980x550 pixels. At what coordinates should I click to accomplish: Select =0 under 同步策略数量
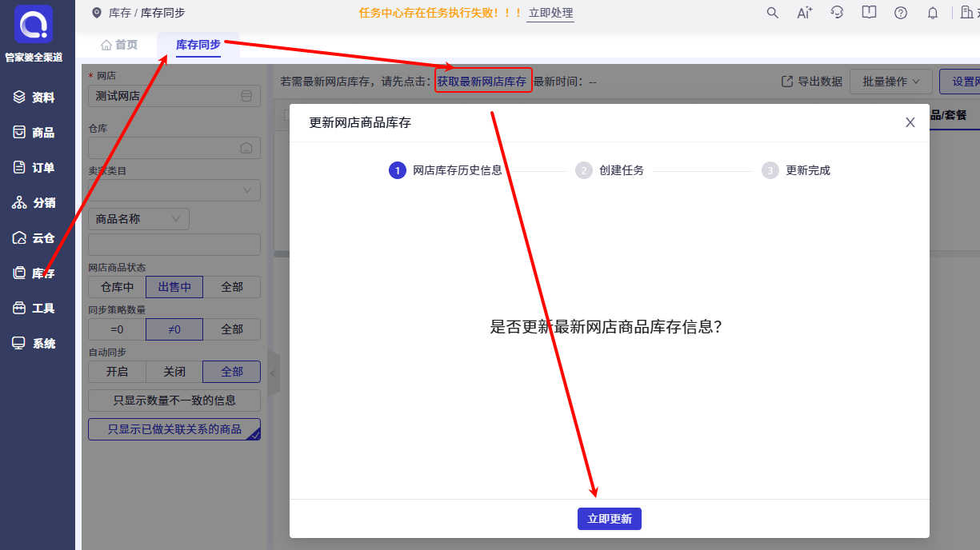click(x=117, y=329)
